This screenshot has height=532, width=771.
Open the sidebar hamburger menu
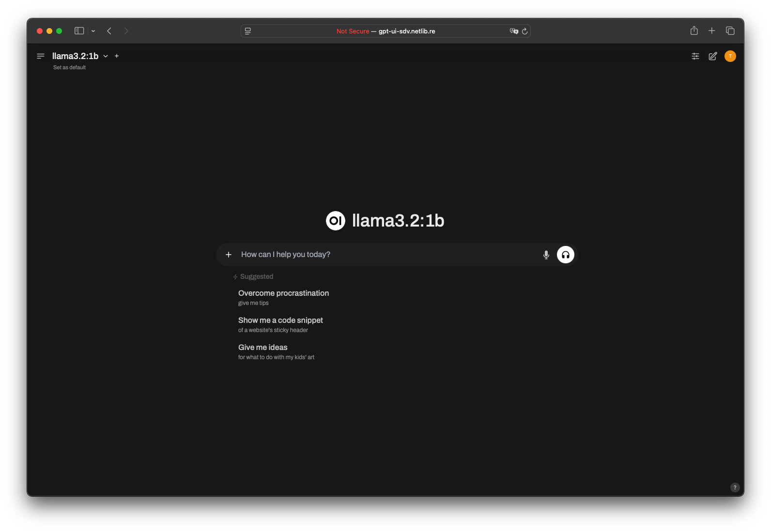[41, 56]
